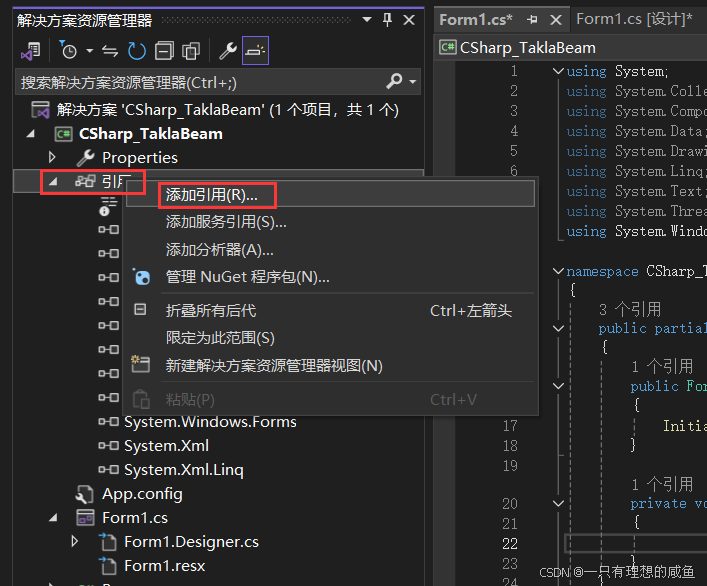The width and height of the screenshot is (707, 586).
Task: Open dropdown arrow beside pending changes filter
Action: click(x=89, y=51)
